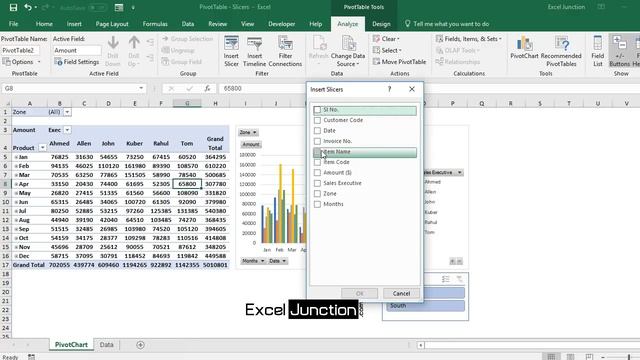The height and width of the screenshot is (360, 640).
Task: Check the Item Code checkbox
Action: point(317,162)
